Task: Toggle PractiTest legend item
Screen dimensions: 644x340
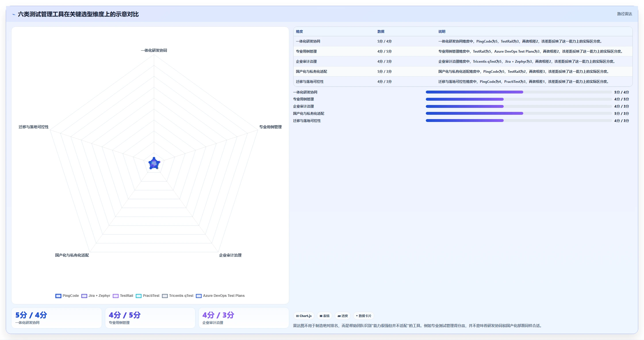Action: [x=147, y=296]
